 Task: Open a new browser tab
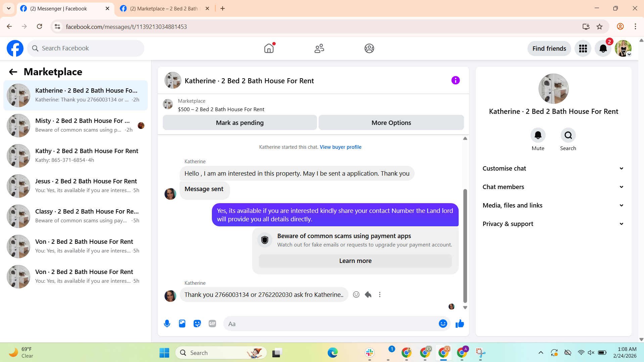(x=223, y=9)
